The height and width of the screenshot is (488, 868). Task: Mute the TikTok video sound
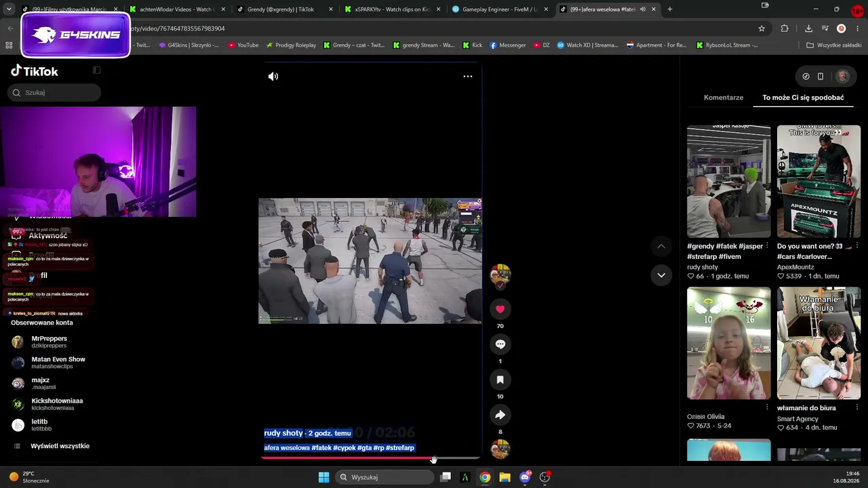pos(273,77)
